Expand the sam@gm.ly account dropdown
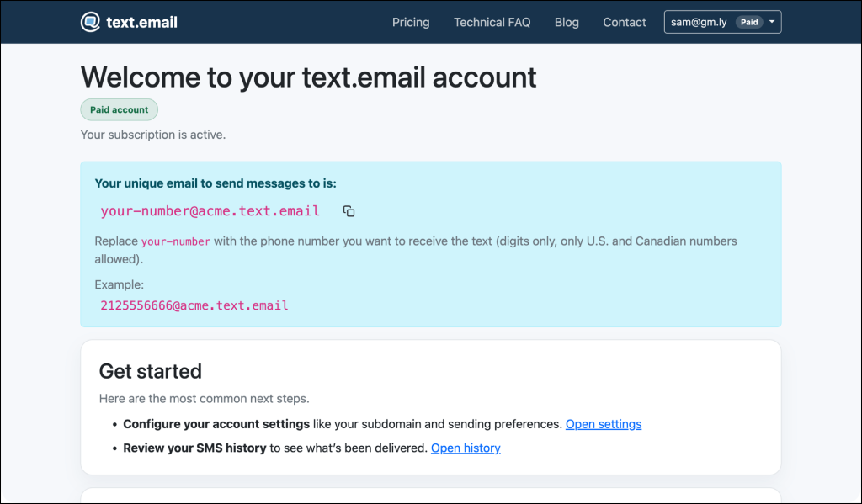 point(722,22)
